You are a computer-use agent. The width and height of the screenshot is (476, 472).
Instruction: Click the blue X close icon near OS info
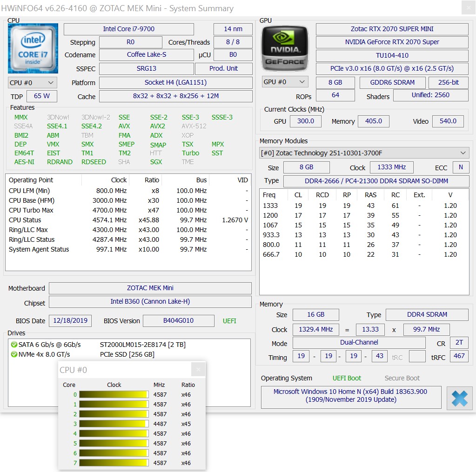click(459, 398)
